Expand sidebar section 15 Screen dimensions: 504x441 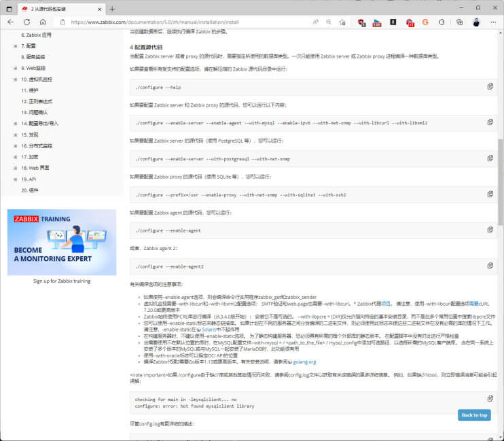pyautogui.click(x=15, y=135)
